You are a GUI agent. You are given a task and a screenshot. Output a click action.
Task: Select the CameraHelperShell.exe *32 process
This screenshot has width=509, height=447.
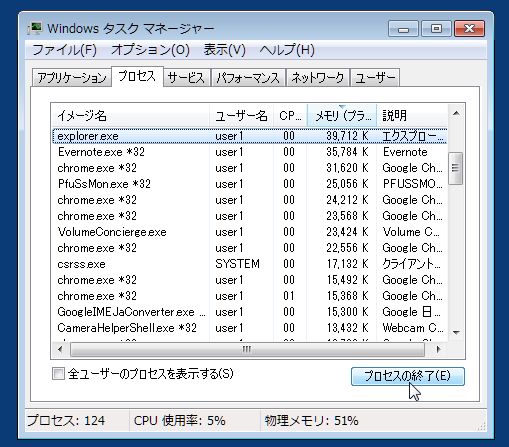click(249, 328)
